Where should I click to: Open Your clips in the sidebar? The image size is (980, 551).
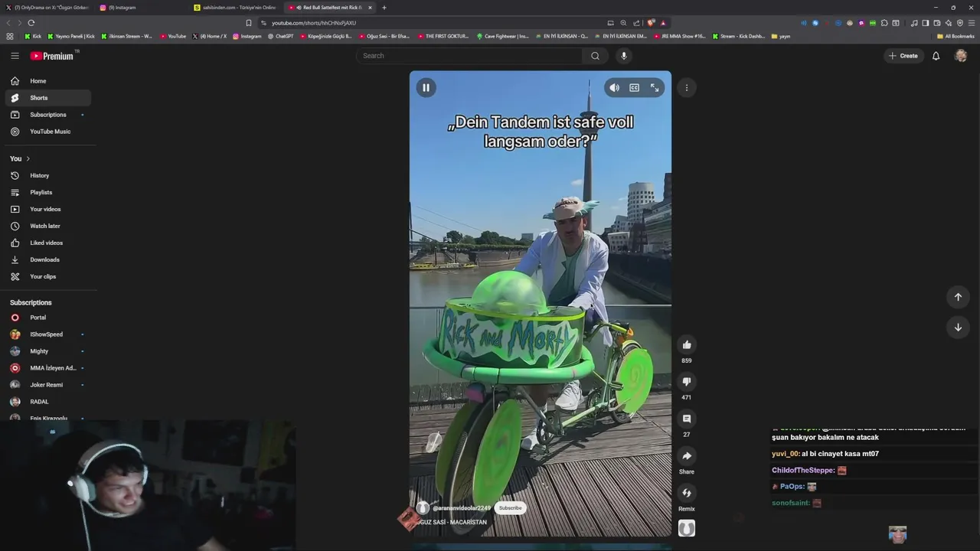pos(48,277)
